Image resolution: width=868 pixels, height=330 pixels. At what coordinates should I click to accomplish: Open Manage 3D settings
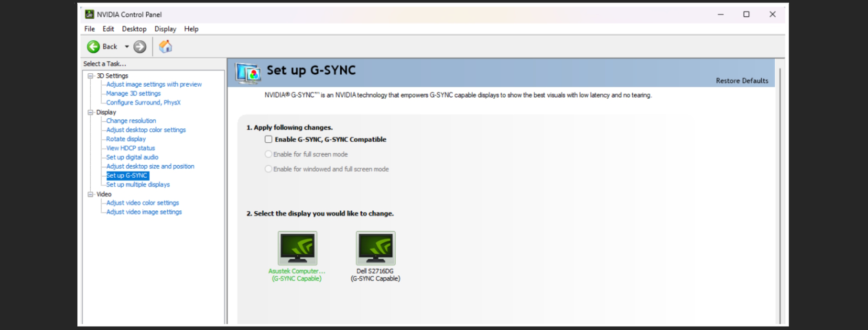[x=133, y=93]
